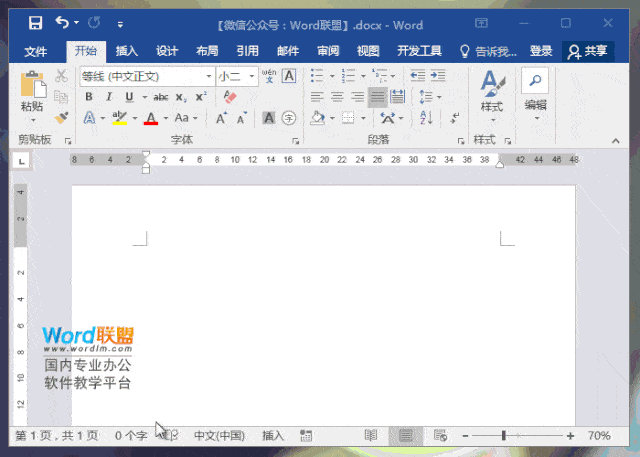Click the Sort A-Z icon
The image size is (640, 457).
coord(426,118)
